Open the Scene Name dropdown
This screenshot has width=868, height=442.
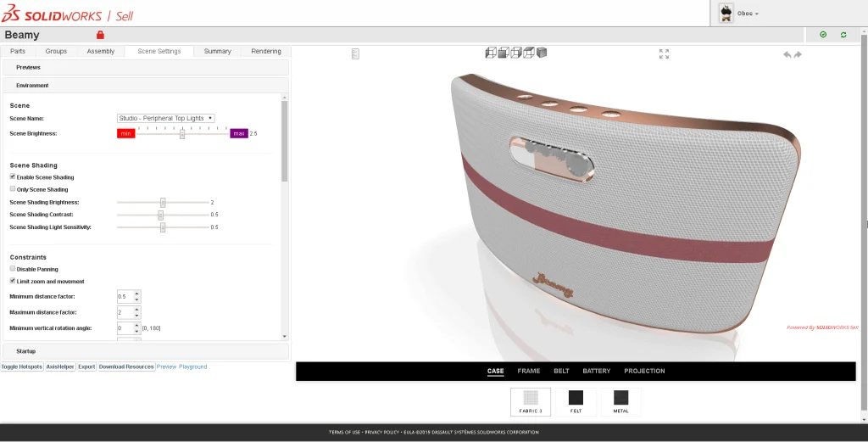[x=165, y=118]
